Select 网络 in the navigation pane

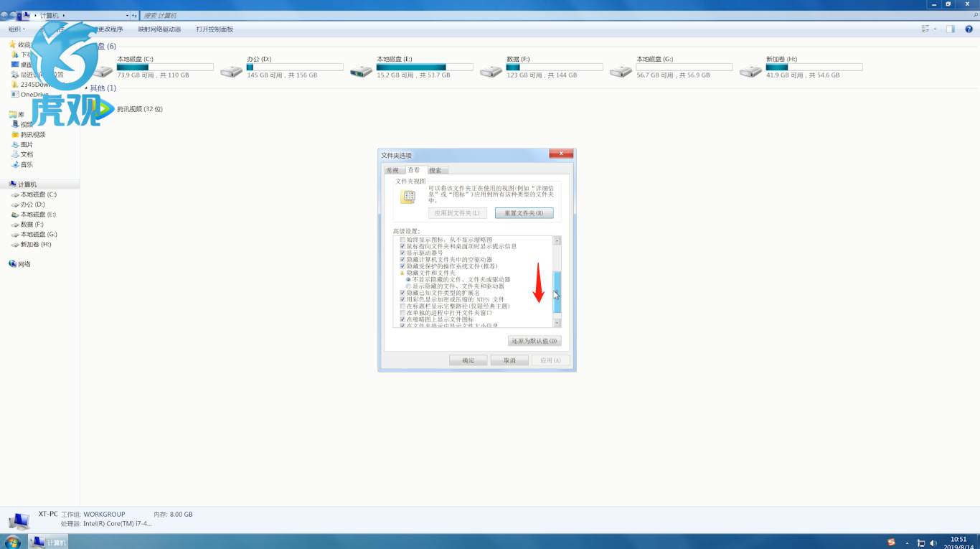point(20,264)
